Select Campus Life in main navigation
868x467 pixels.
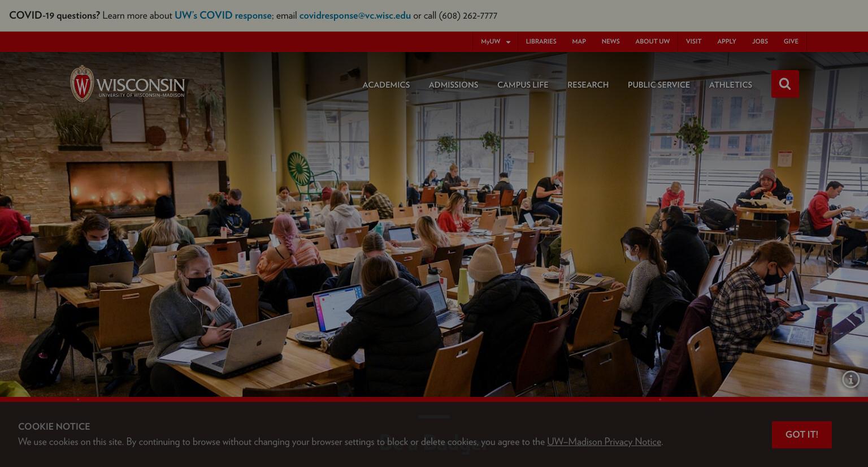[x=523, y=85]
